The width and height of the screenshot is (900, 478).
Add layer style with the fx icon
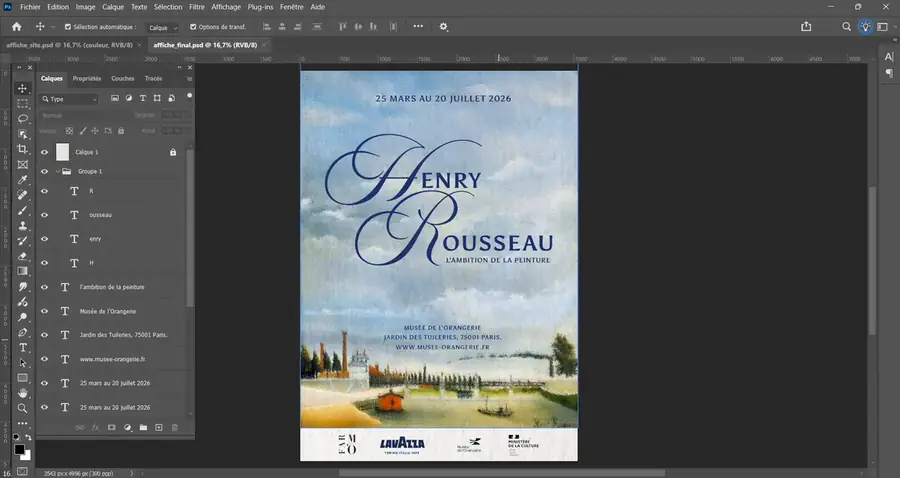95,428
